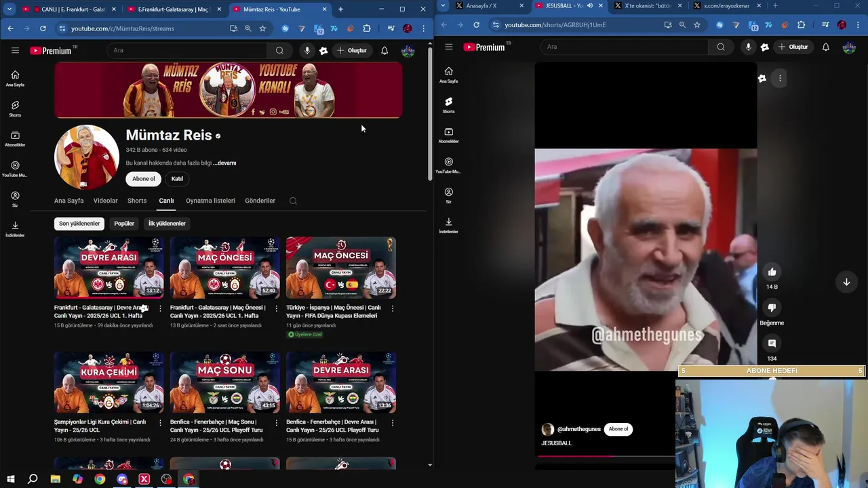The height and width of the screenshot is (488, 868).
Task: Go to next short with down arrow
Action: click(846, 282)
